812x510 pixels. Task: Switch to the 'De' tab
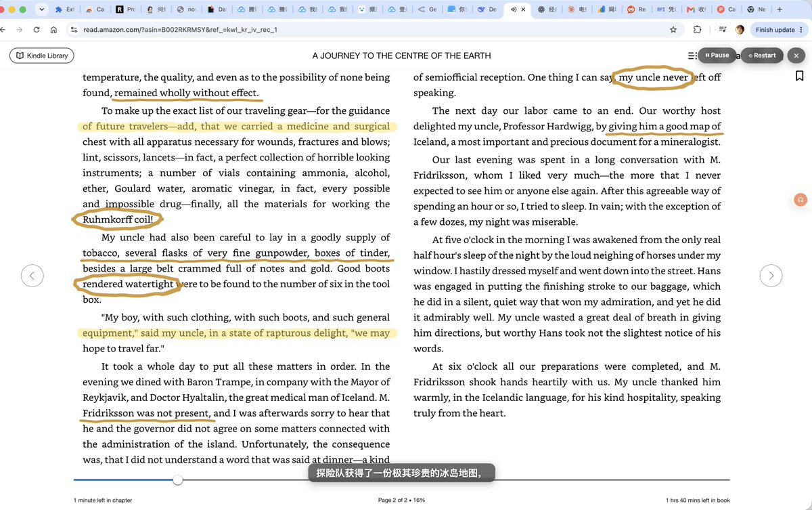pos(487,9)
